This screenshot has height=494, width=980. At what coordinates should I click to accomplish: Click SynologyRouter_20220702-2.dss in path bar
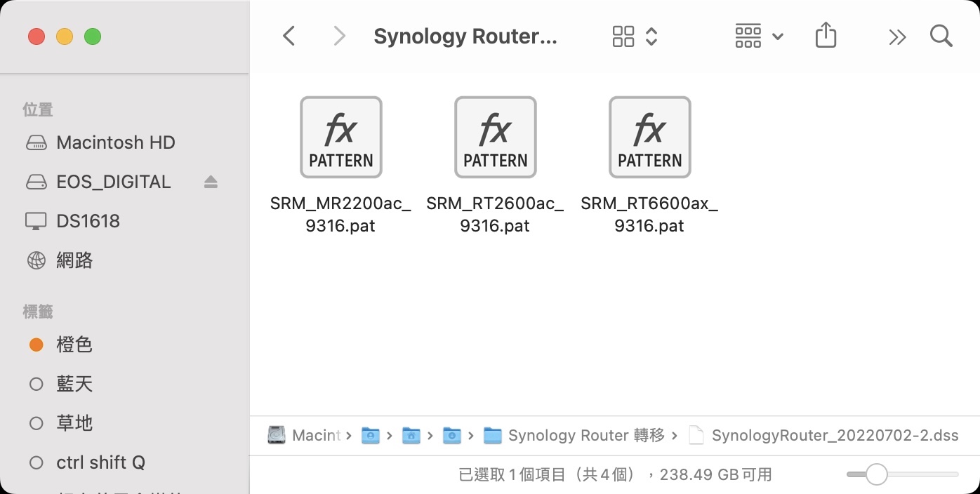tap(834, 436)
